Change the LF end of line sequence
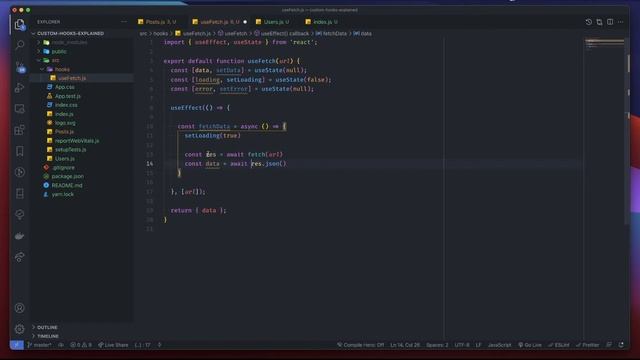 point(478,345)
